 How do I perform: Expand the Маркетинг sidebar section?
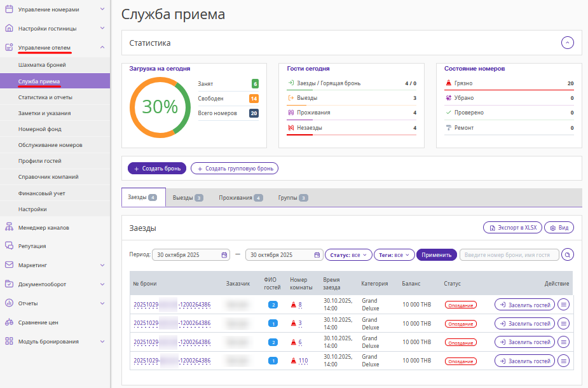pos(102,265)
